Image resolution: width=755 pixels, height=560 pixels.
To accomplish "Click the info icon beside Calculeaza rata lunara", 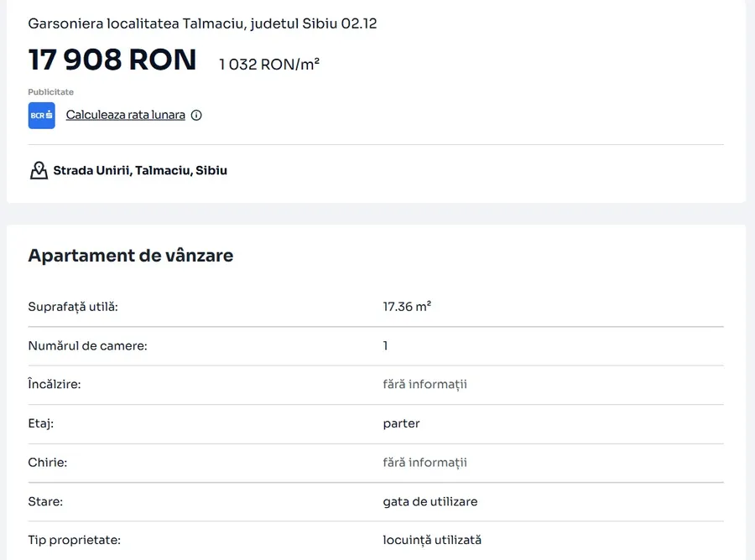I will pyautogui.click(x=196, y=116).
